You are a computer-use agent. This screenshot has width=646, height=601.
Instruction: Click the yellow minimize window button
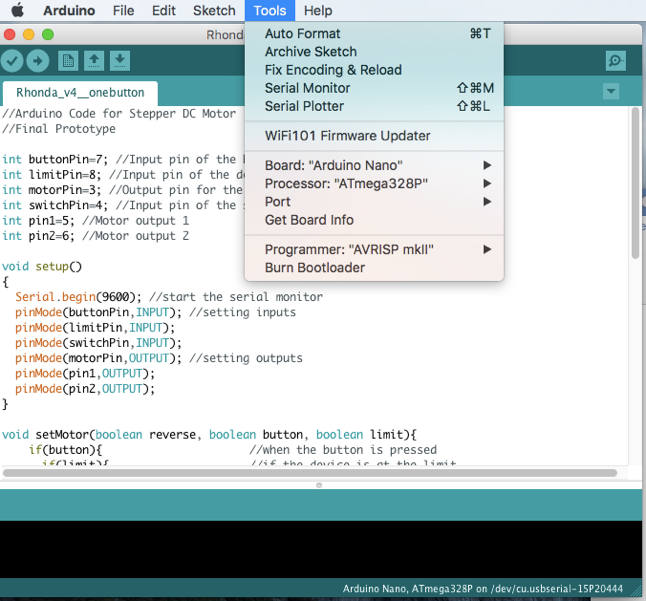(28, 35)
